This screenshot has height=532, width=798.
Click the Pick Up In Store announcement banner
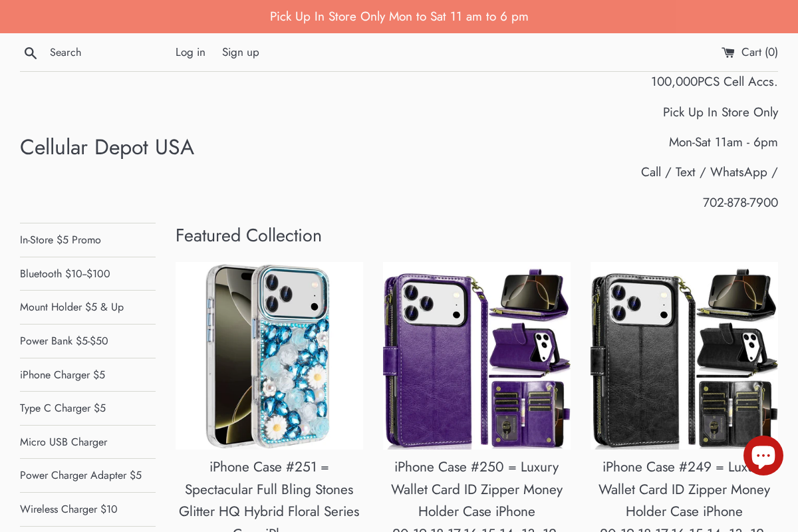coord(399,16)
